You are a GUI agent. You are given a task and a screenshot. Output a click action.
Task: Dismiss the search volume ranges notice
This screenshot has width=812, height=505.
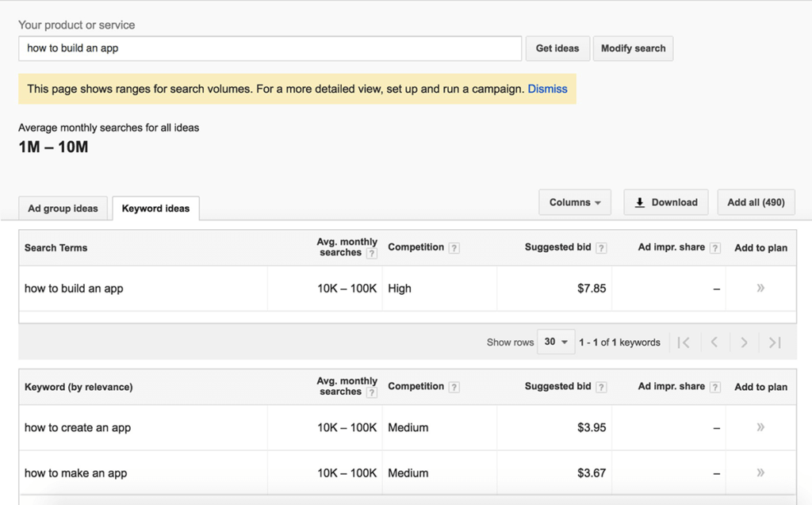click(547, 89)
